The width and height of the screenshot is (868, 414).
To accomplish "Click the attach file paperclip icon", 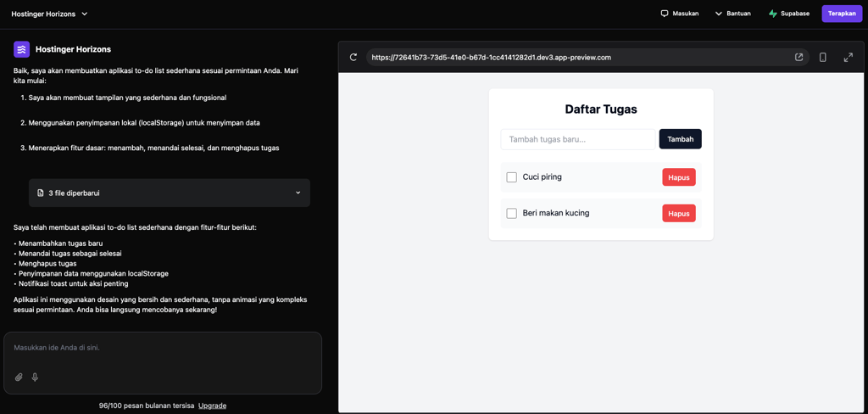I will click(19, 378).
